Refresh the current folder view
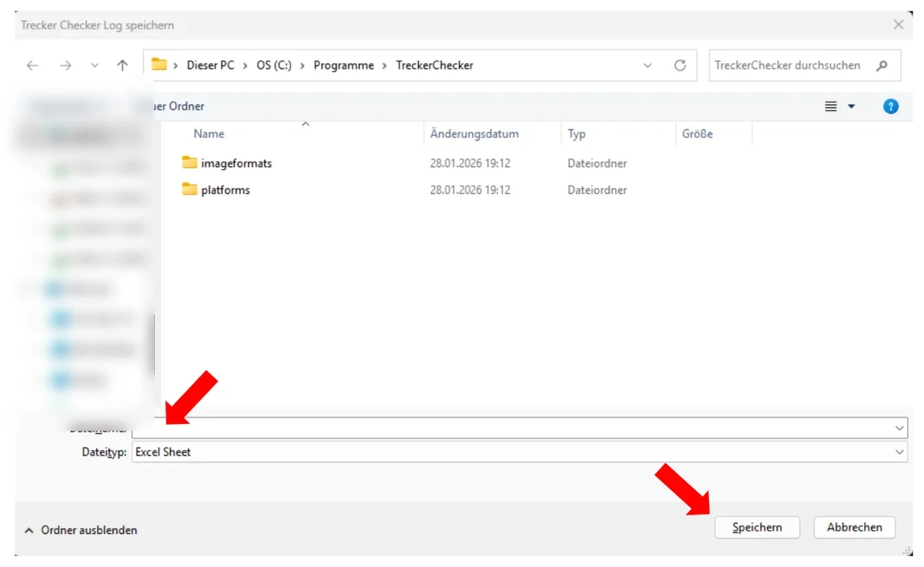This screenshot has width=924, height=567. (x=680, y=65)
